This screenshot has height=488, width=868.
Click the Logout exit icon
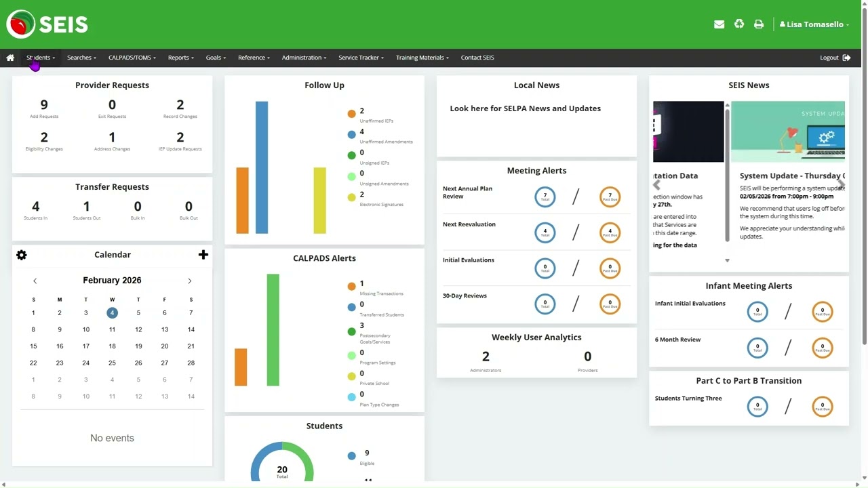(x=846, y=58)
